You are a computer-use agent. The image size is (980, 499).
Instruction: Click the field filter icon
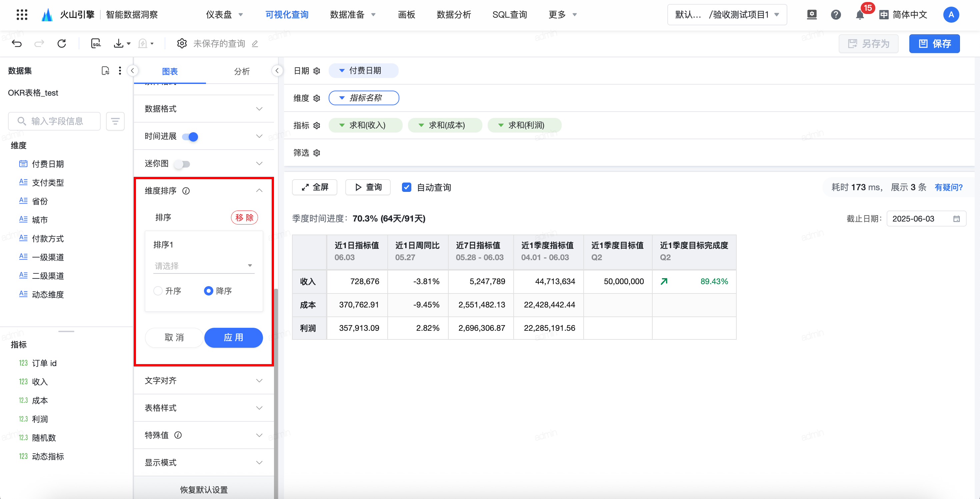coord(115,121)
